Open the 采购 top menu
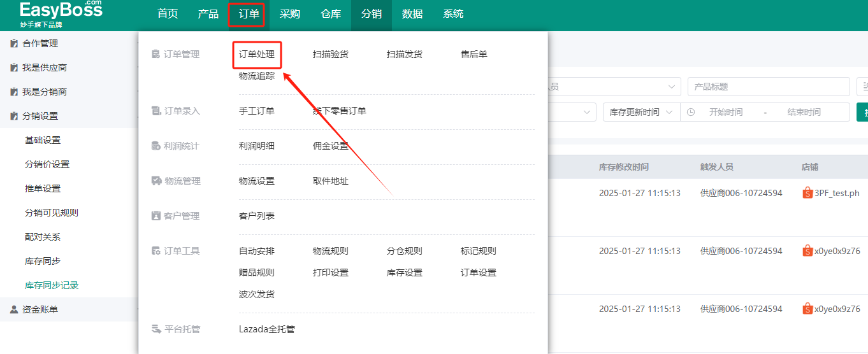This screenshot has width=868, height=354. [x=290, y=14]
